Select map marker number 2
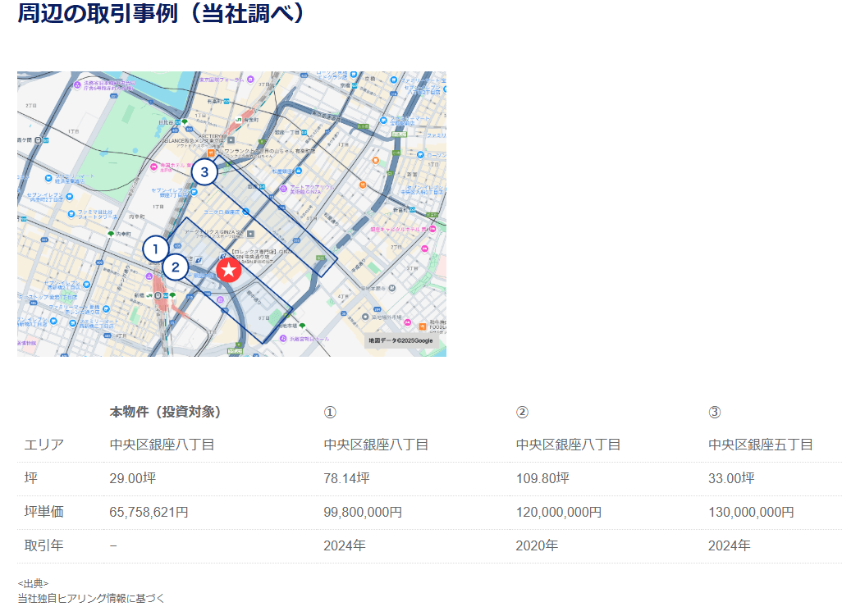 [x=175, y=267]
